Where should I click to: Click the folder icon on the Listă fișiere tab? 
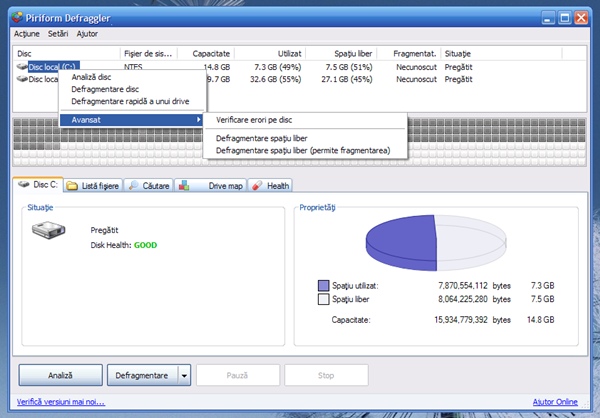pyautogui.click(x=72, y=186)
